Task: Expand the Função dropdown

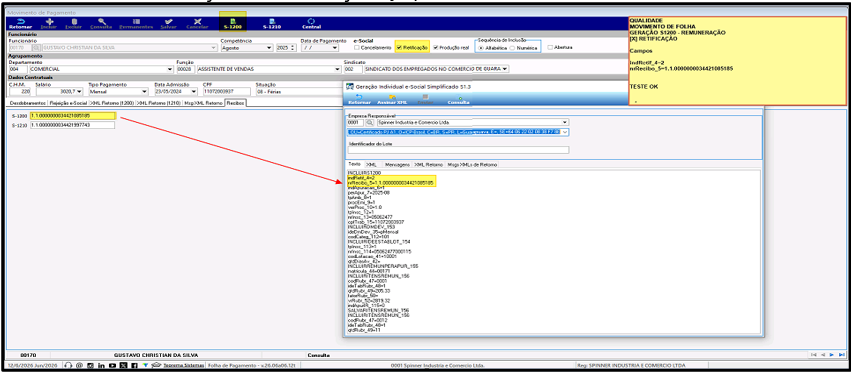Action: [x=338, y=69]
